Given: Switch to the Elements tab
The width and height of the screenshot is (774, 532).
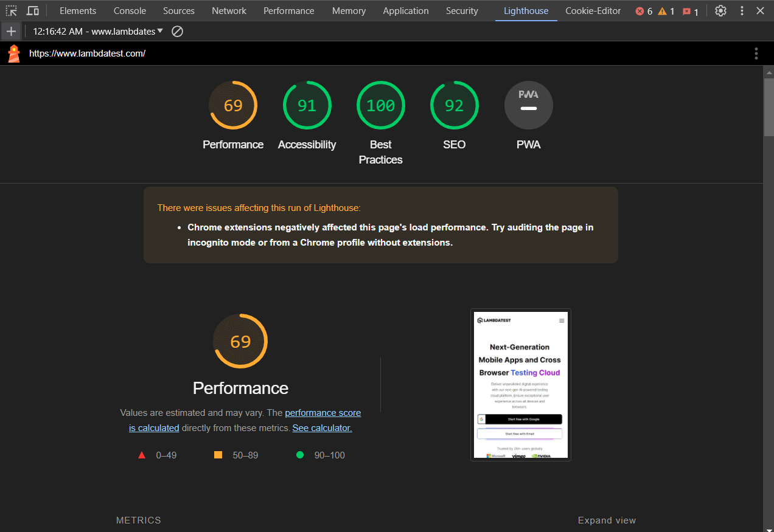Looking at the screenshot, I should [x=78, y=11].
